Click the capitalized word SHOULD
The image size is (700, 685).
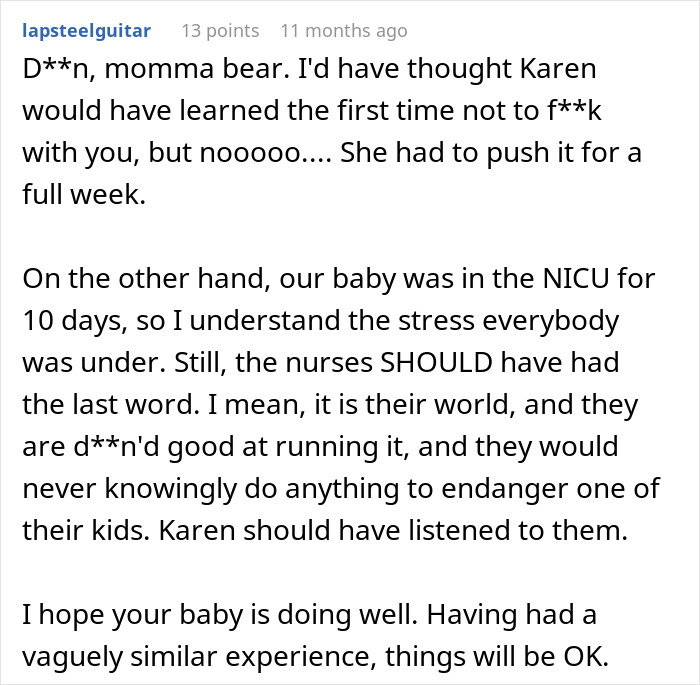point(436,362)
